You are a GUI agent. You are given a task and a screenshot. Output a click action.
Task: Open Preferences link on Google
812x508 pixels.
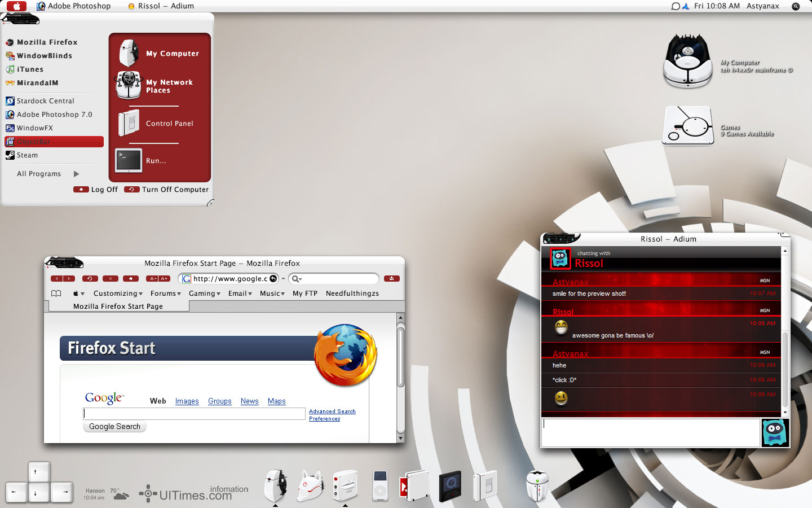(325, 419)
